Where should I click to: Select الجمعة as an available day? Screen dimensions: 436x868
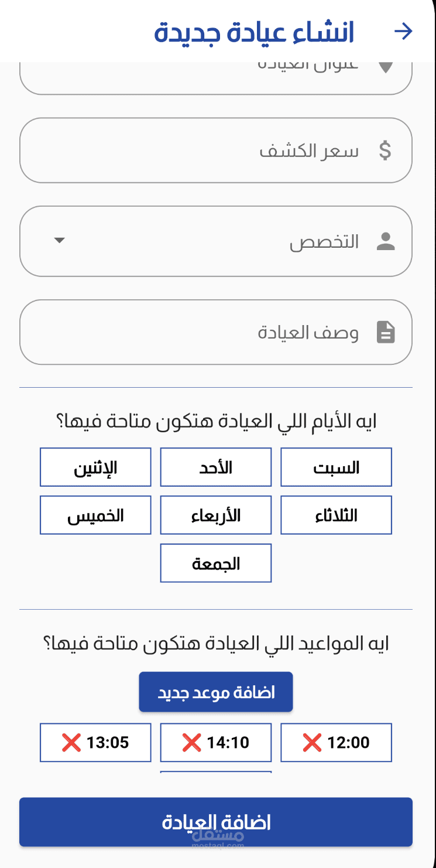216,563
